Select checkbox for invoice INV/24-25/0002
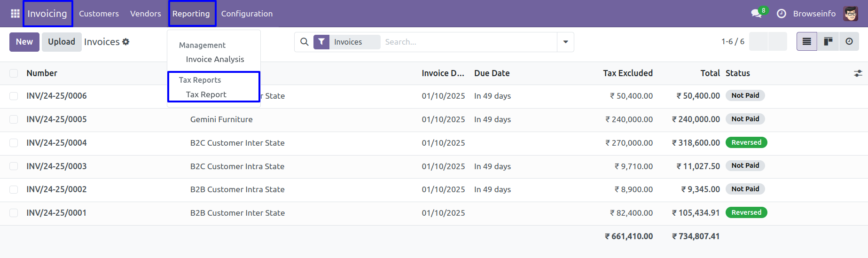The height and width of the screenshot is (258, 868). pos(14,189)
